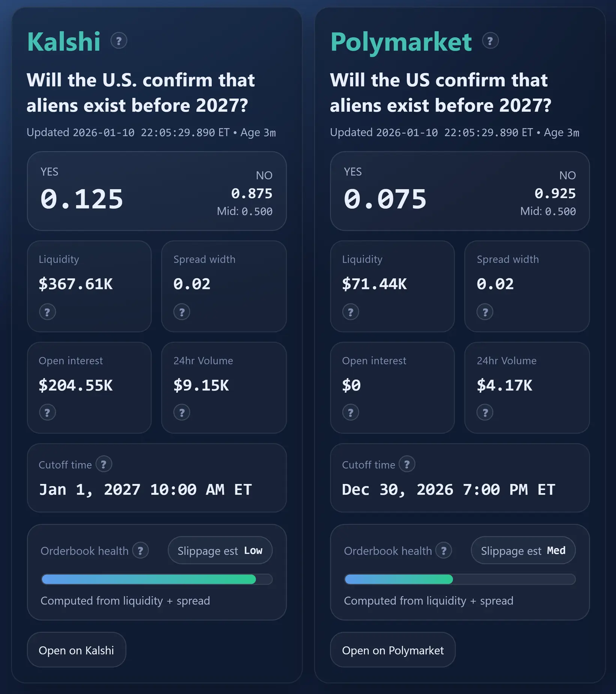The width and height of the screenshot is (616, 694).
Task: Open Polymarket's Open interest help icon
Action: click(x=351, y=412)
